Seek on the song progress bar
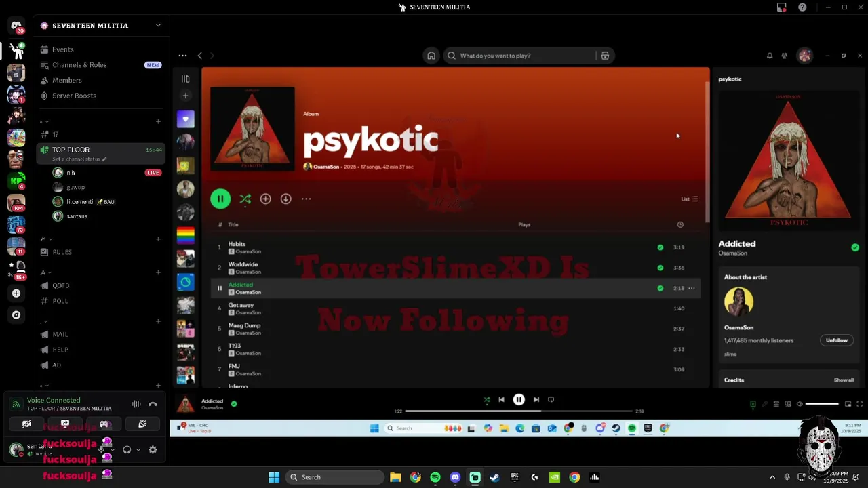This screenshot has width=868, height=488. (519, 411)
